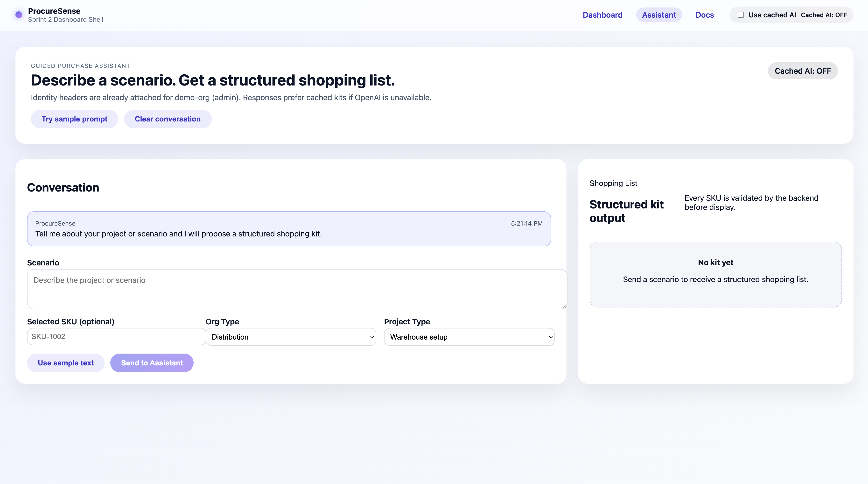Open the Org Type dropdown
Screen dimensions: 868x484
point(290,337)
